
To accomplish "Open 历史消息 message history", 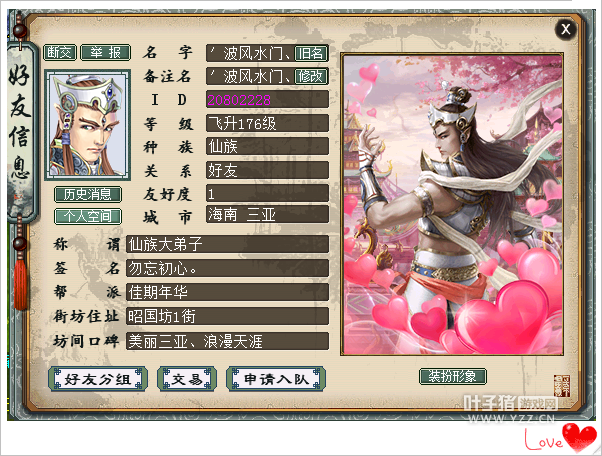I will click(x=88, y=194).
